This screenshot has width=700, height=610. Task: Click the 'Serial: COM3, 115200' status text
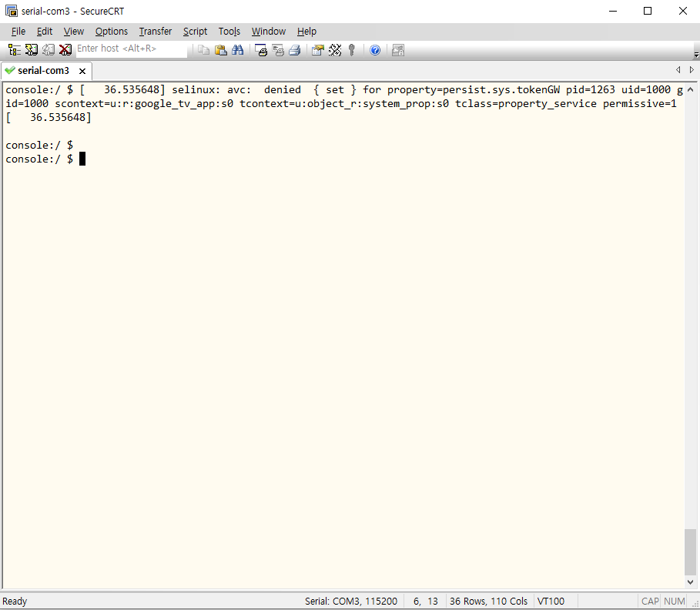[351, 601]
